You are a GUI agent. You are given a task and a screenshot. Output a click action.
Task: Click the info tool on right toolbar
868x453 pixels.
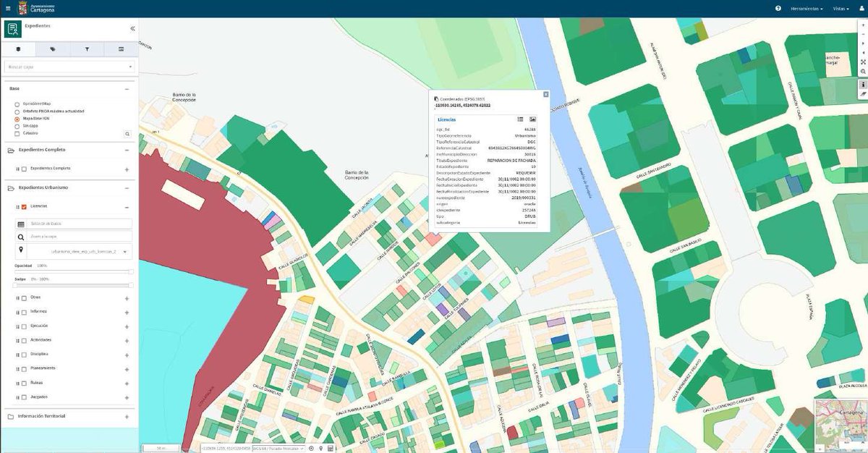863,85
